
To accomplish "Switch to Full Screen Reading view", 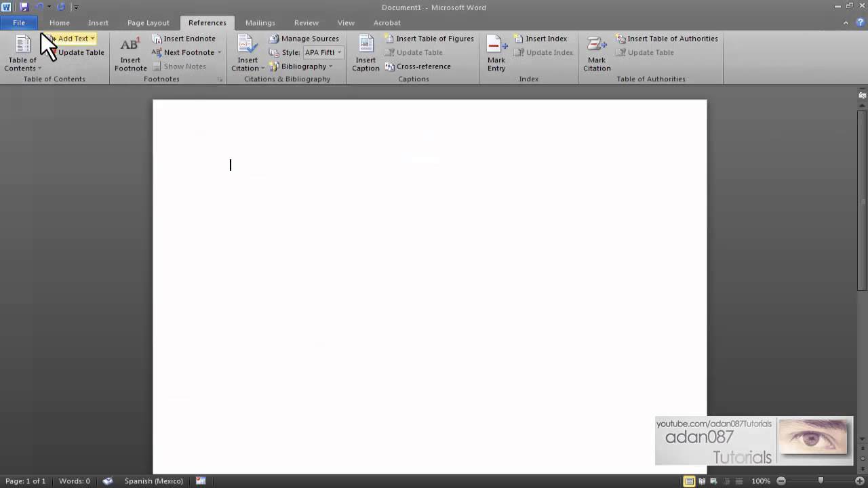I will pos(702,481).
